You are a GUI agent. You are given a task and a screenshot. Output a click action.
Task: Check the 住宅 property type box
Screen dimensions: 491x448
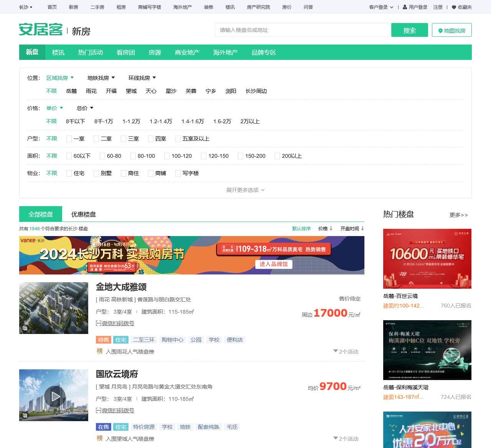(69, 173)
